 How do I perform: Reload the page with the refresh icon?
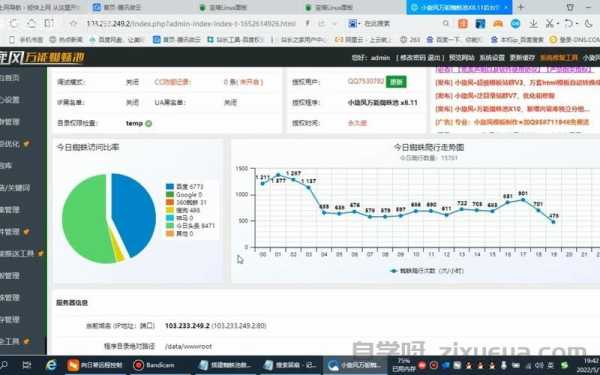(13, 24)
